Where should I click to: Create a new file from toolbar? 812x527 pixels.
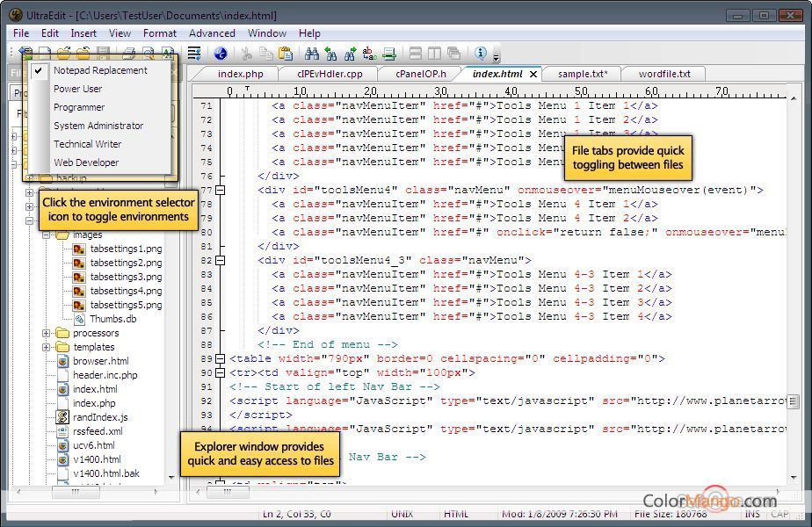click(45, 53)
